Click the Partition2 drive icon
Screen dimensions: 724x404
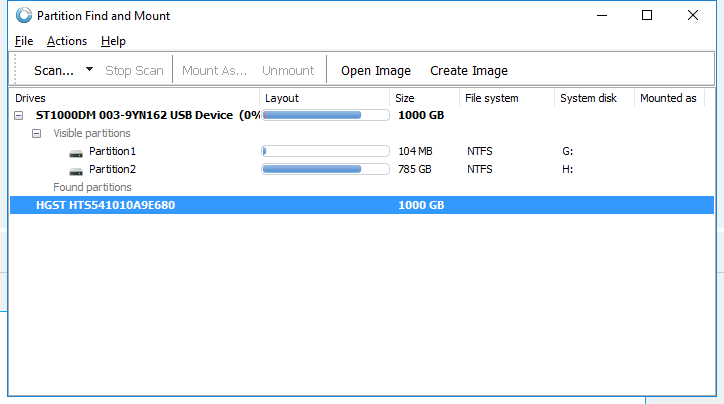click(x=76, y=171)
